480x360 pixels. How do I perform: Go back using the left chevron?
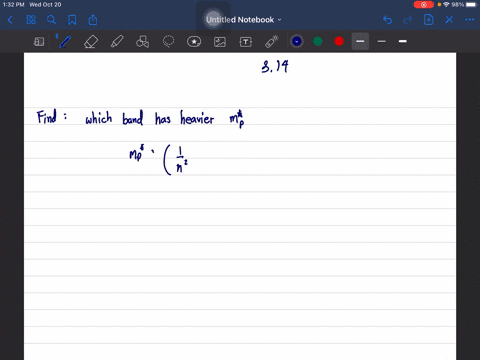click(10, 20)
